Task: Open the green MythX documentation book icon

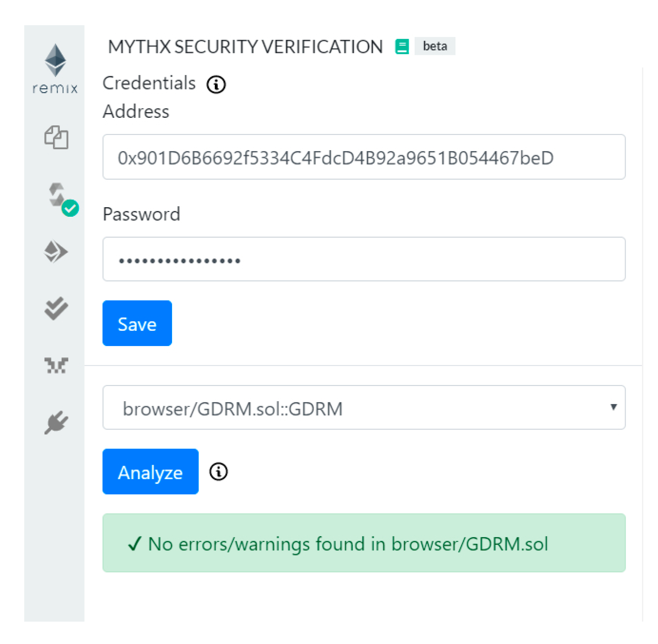Action: [402, 47]
